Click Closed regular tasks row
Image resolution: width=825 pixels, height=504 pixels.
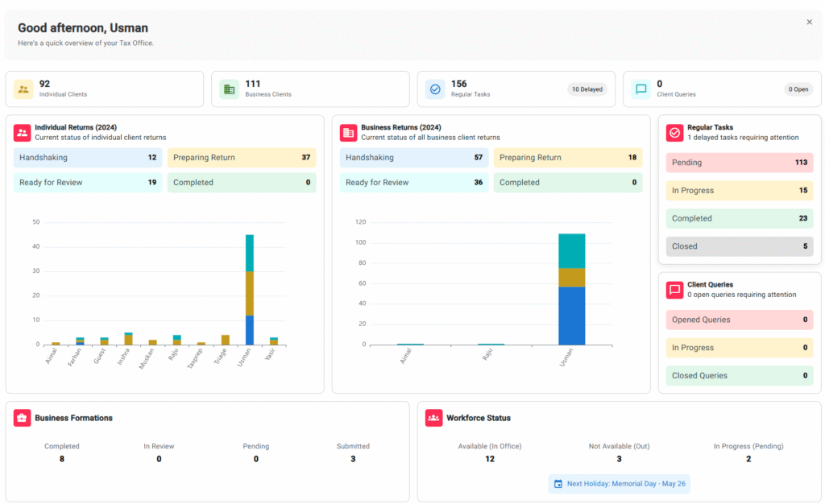pos(739,246)
